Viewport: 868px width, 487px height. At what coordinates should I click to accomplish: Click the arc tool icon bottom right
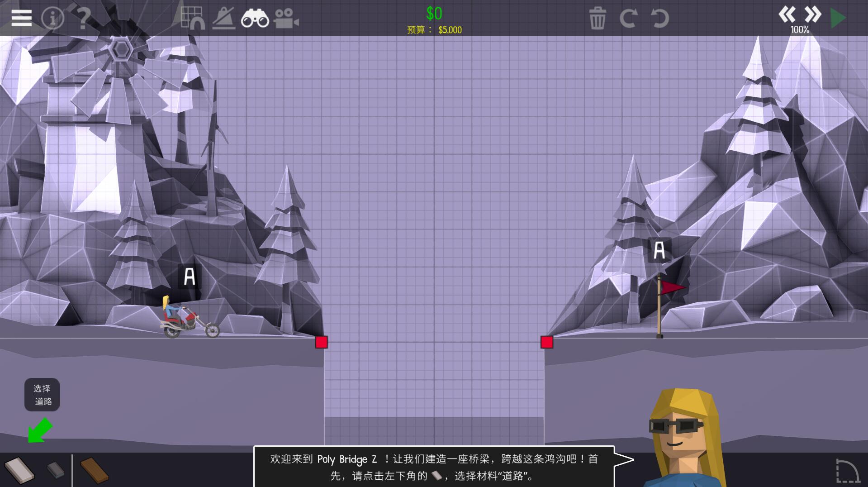point(847,472)
